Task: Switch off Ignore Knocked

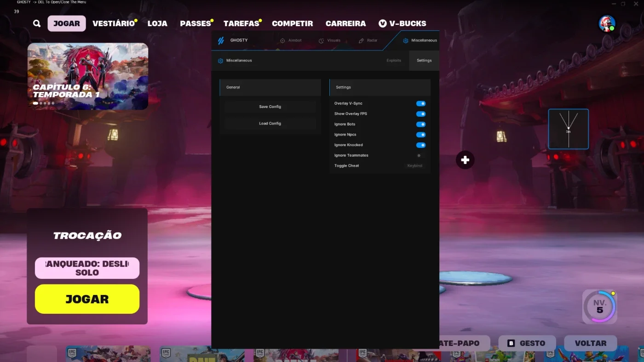Action: tap(421, 145)
